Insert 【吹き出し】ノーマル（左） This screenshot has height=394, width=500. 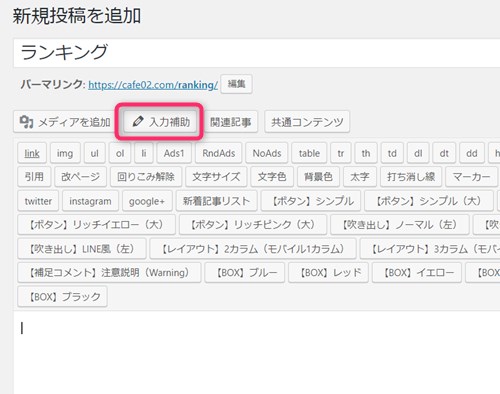pyautogui.click(x=400, y=225)
